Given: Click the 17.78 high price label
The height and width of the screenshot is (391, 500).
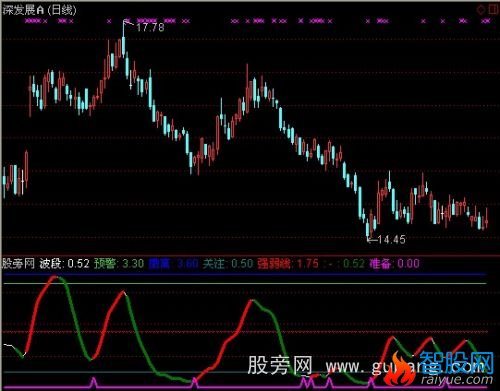Looking at the screenshot, I should pos(150,27).
